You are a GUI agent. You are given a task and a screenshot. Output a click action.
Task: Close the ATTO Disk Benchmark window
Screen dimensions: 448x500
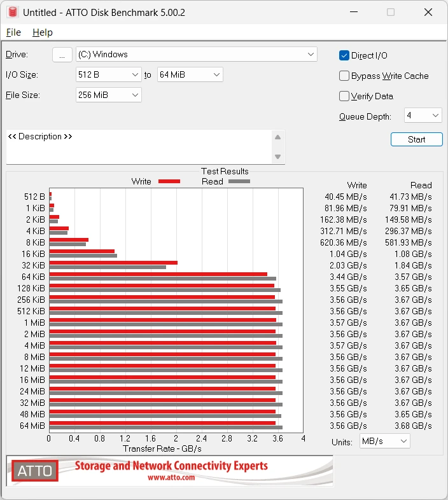(x=428, y=12)
